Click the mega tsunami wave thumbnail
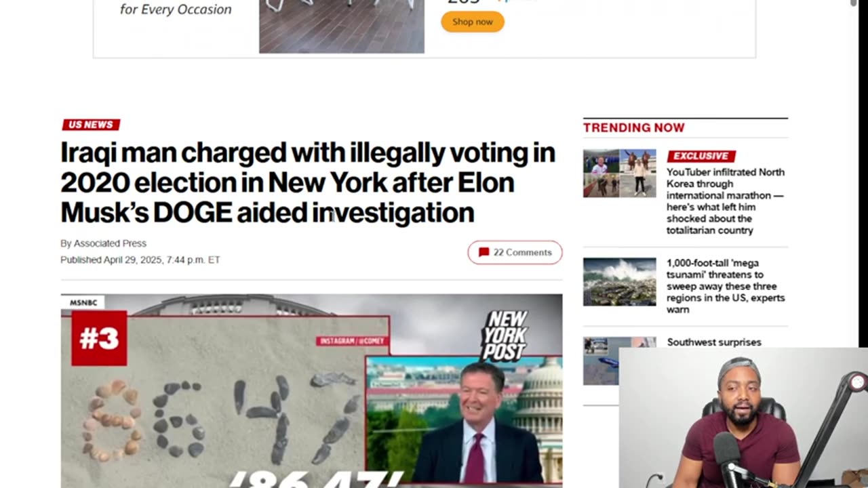Viewport: 868px width, 488px height. pos(620,282)
